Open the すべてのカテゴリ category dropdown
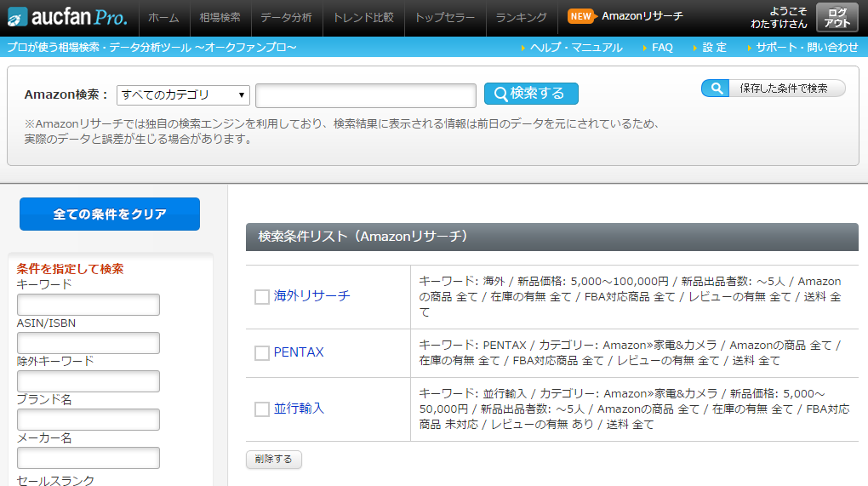Image resolution: width=868 pixels, height=486 pixels. pyautogui.click(x=183, y=94)
